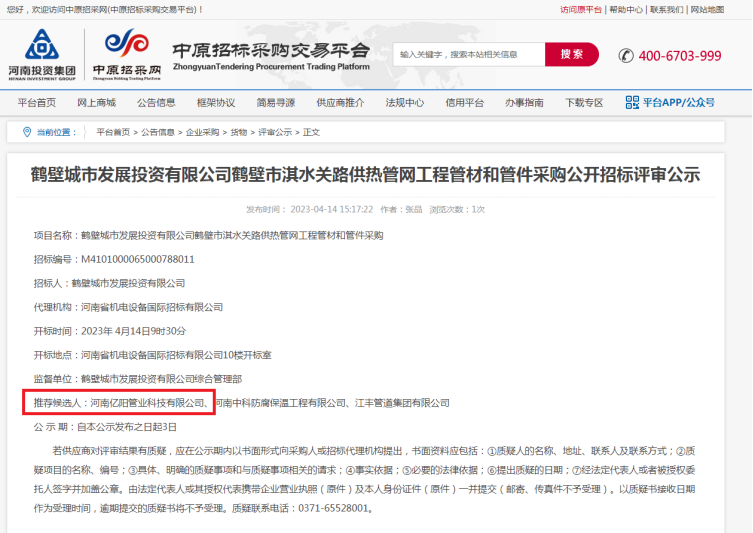Click 联系我们 in the top bar
Screen dimensions: 753x533
coord(666,10)
